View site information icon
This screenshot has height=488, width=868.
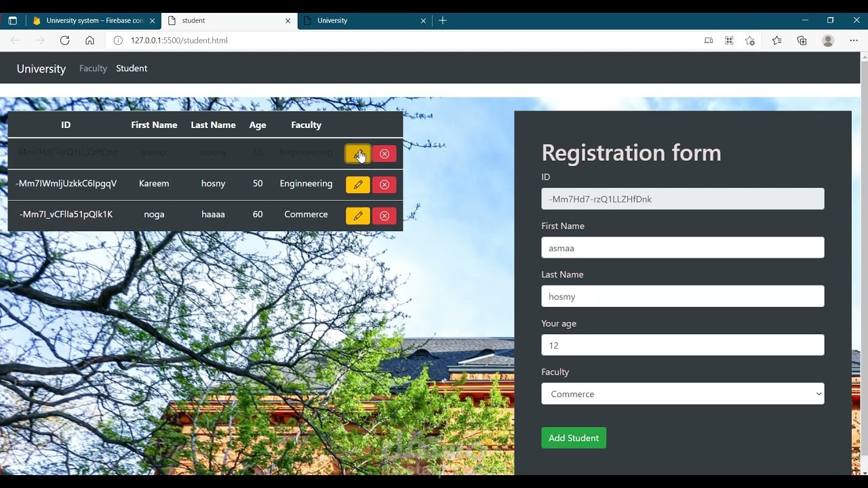(x=117, y=41)
